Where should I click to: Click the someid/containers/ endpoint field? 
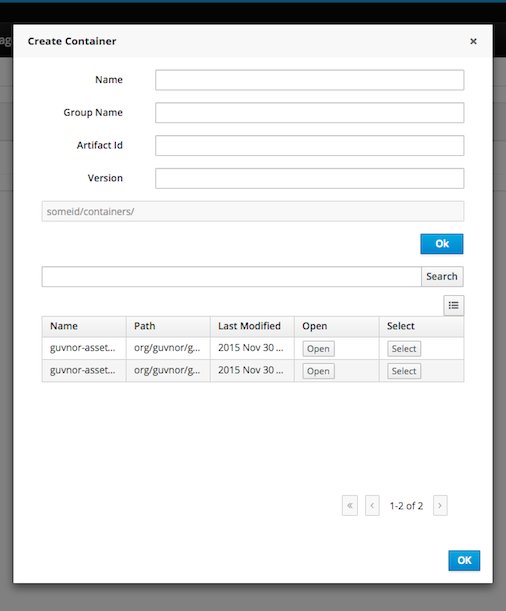[x=253, y=211]
